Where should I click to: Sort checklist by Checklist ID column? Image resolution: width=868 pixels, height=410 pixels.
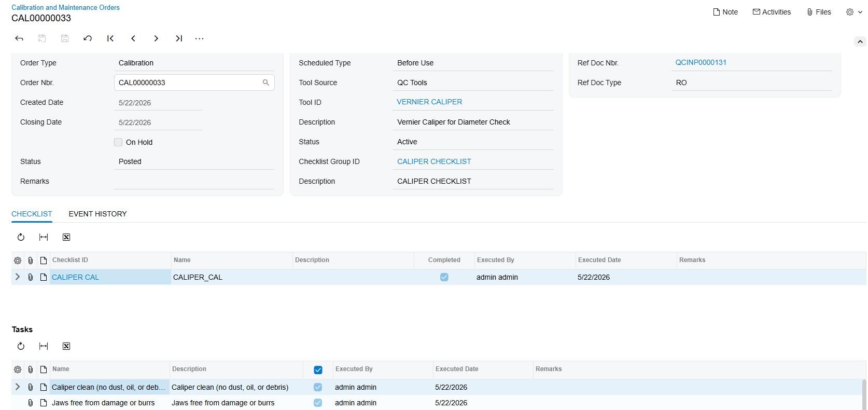110,260
